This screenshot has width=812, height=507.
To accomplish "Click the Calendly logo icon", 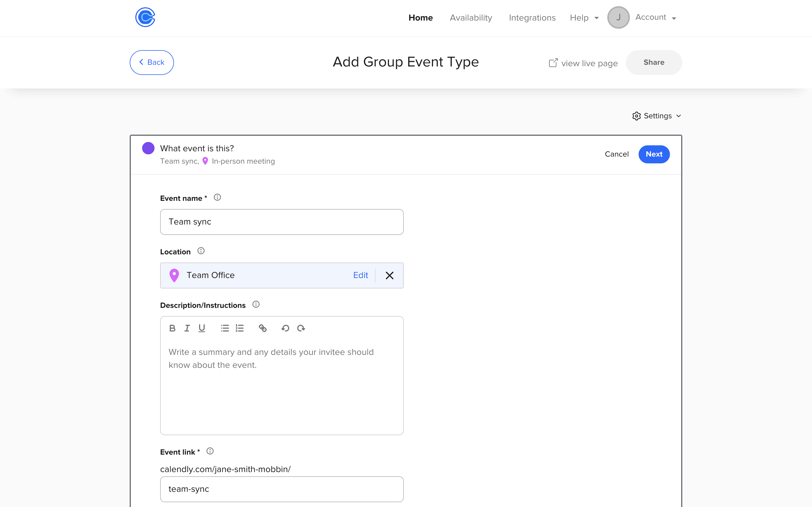I will click(x=145, y=17).
